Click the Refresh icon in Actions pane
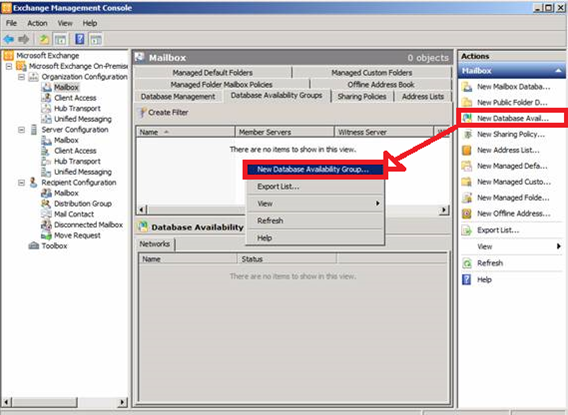The height and width of the screenshot is (415, 568). 467,263
